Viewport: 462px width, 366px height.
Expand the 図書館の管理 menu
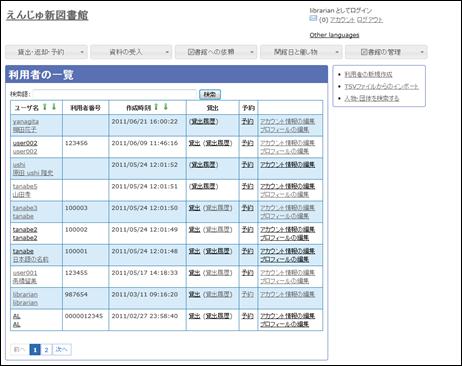386,52
